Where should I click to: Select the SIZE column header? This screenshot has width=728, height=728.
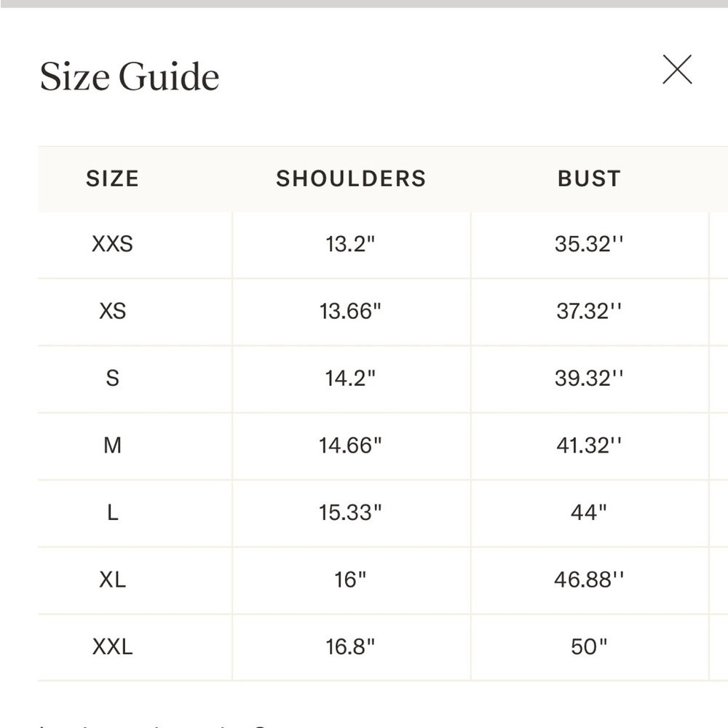pos(112,179)
